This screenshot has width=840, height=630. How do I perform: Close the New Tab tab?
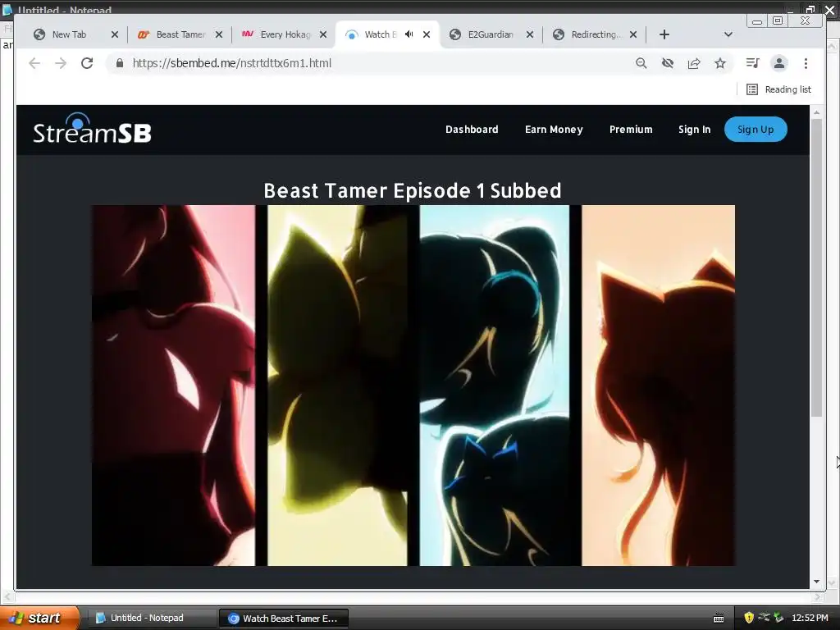coord(115,34)
